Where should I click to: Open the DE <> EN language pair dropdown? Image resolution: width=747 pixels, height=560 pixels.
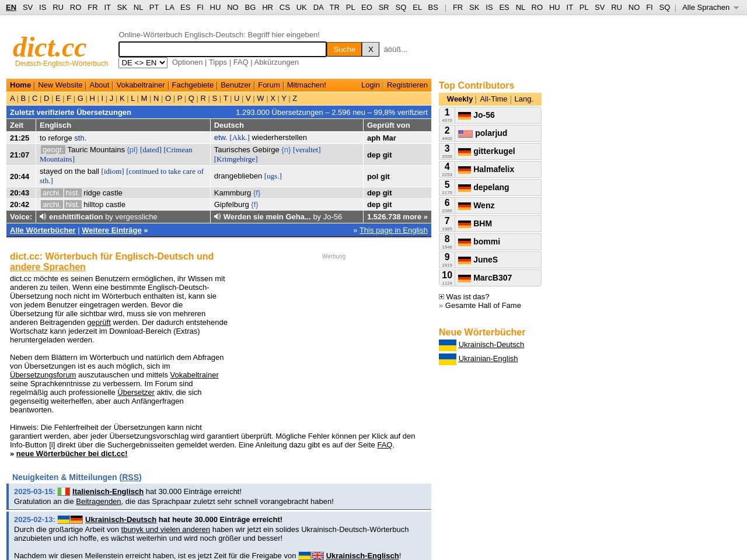[143, 62]
